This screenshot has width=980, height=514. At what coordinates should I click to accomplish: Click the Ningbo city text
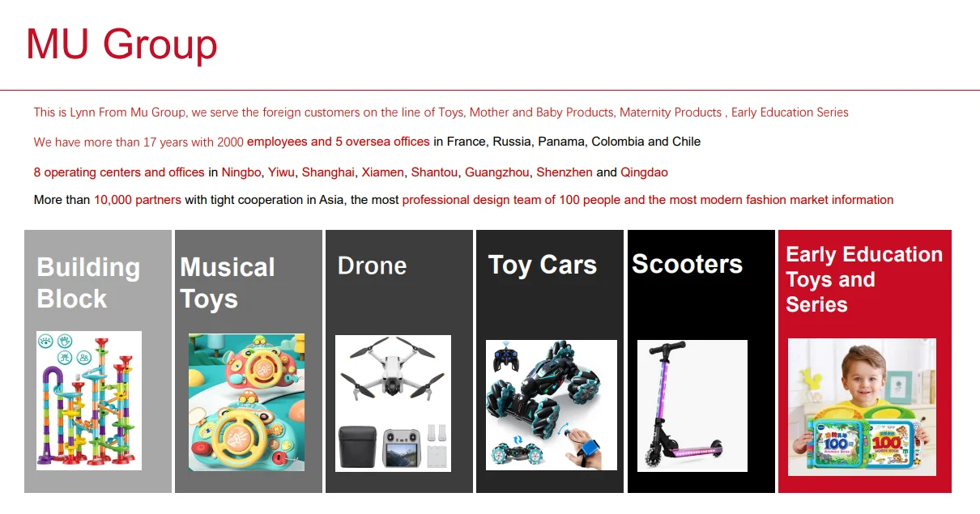[241, 172]
